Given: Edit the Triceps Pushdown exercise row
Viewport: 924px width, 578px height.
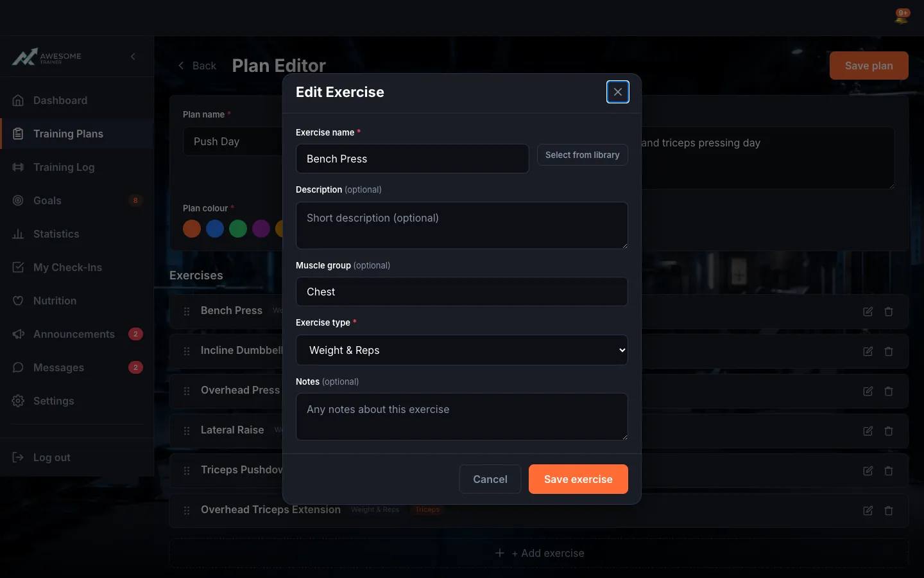Looking at the screenshot, I should (868, 471).
